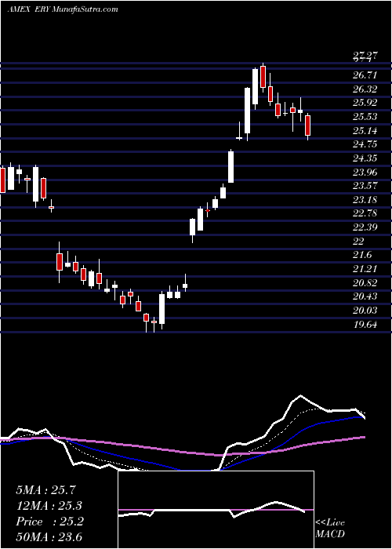Click the 25.92 price axis label

point(365,103)
